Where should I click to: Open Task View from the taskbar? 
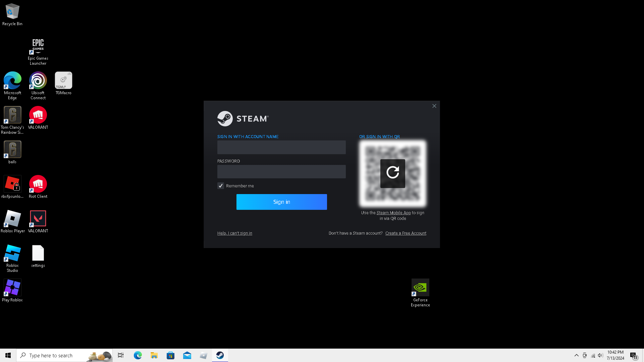coord(121,355)
